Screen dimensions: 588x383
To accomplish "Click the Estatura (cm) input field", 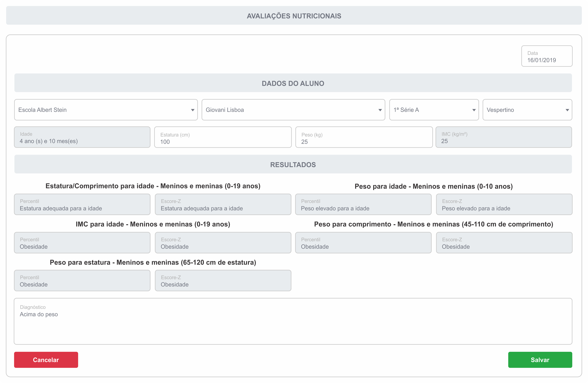I will point(223,137).
